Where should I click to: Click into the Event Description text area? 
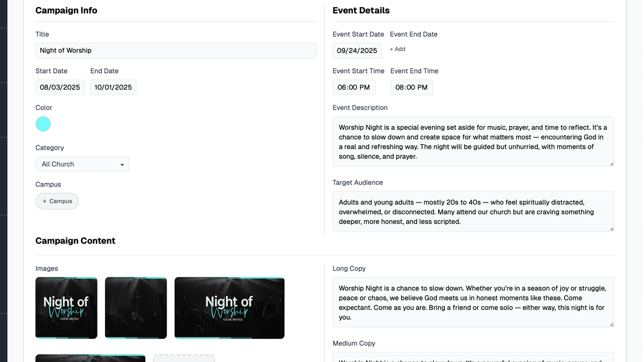click(x=473, y=142)
